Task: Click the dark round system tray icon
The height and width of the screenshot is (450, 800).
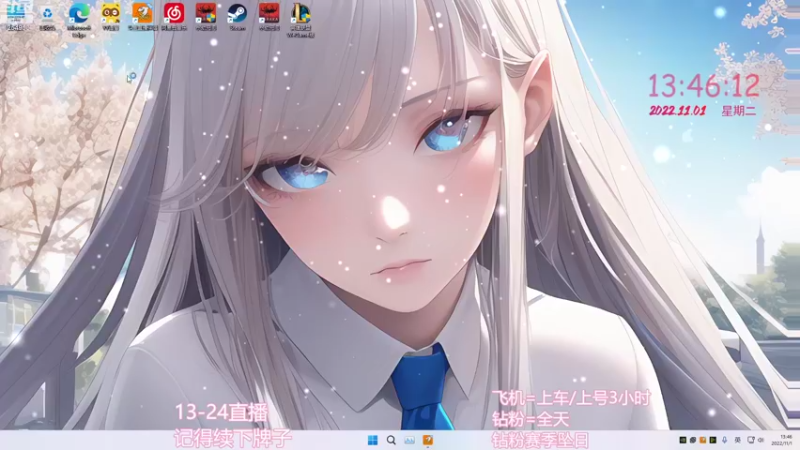Action: click(x=693, y=440)
